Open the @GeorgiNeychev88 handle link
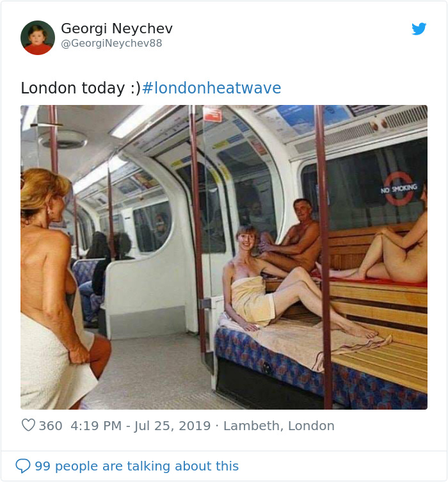Viewport: 448px width, 482px height. (111, 43)
